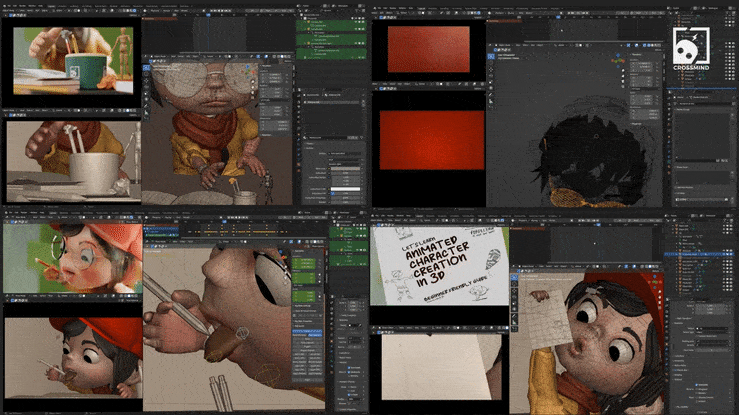Click tan base color swatch in glasses character properties

click(345, 168)
